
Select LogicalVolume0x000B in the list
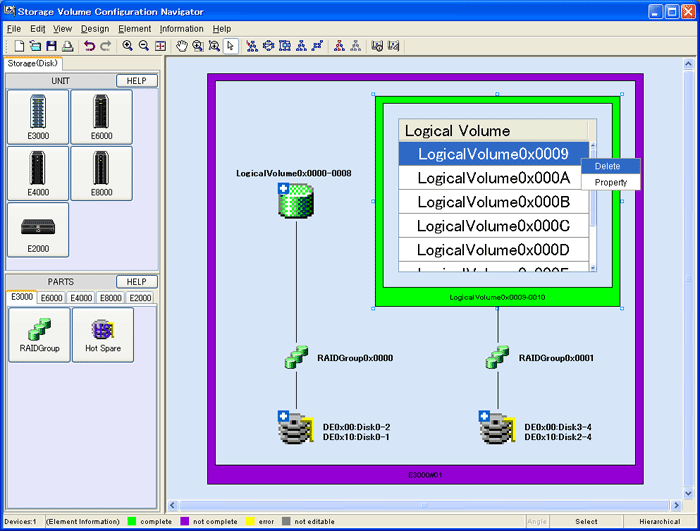coord(494,202)
